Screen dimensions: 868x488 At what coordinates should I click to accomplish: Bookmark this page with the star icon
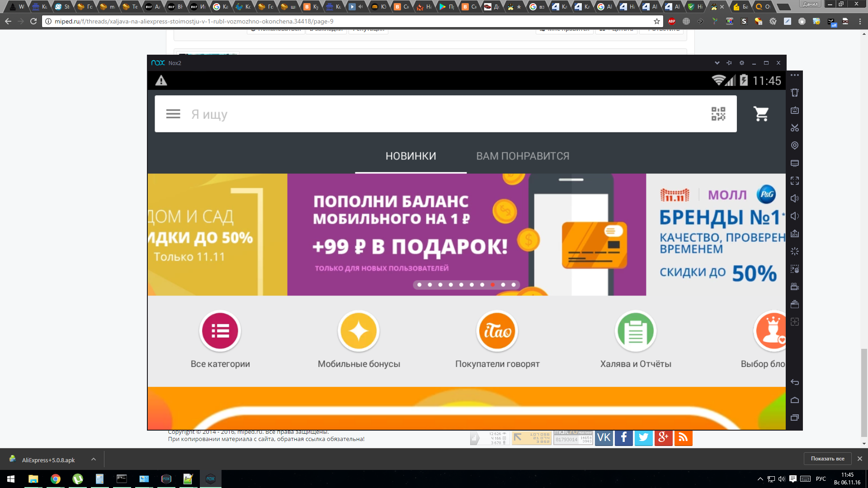tap(657, 21)
